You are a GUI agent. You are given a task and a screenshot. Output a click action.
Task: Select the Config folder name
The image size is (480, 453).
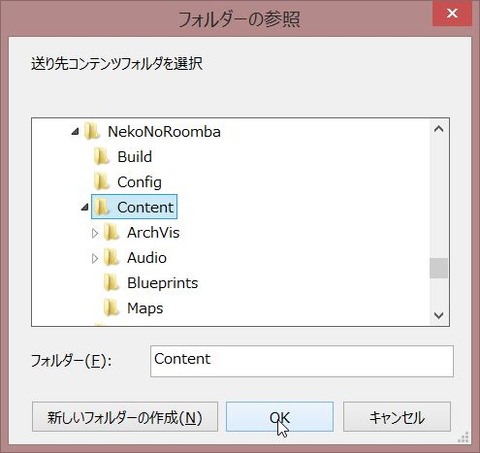click(139, 182)
